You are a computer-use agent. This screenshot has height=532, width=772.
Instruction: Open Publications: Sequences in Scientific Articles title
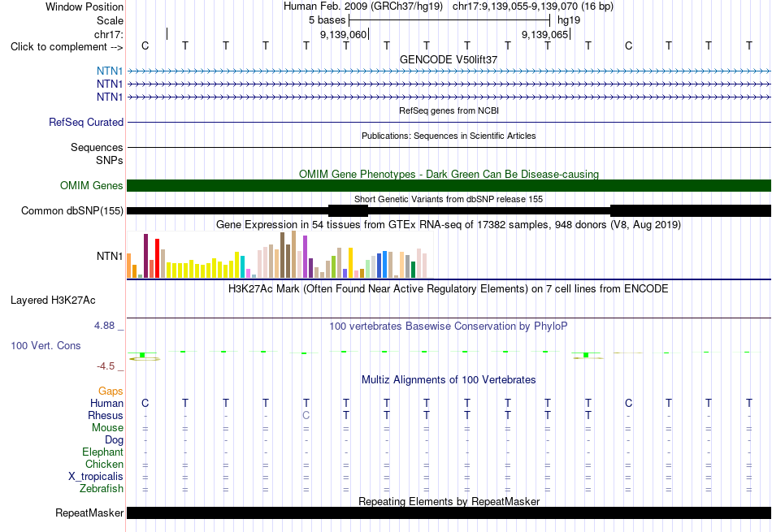pos(449,136)
